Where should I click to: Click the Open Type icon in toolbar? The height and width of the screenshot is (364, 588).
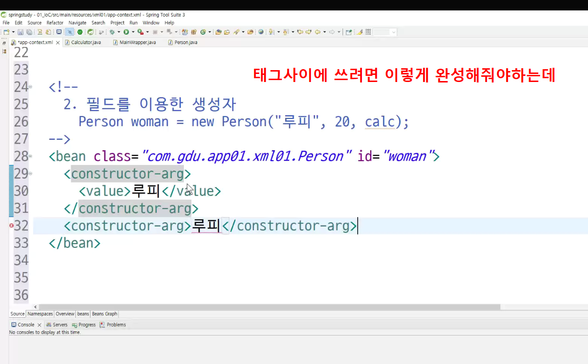[218, 32]
